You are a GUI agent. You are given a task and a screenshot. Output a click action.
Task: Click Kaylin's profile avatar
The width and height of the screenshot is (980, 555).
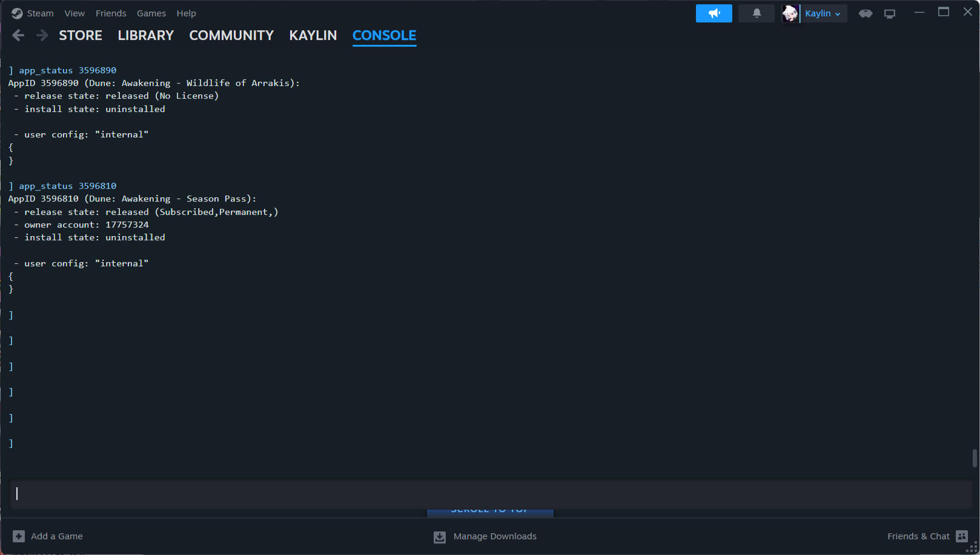790,13
